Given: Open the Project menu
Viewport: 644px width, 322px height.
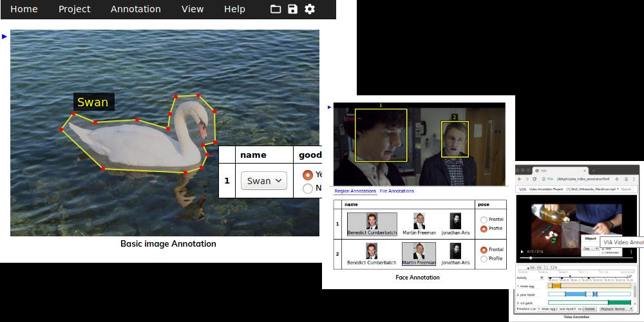Looking at the screenshot, I should pos(74,9).
